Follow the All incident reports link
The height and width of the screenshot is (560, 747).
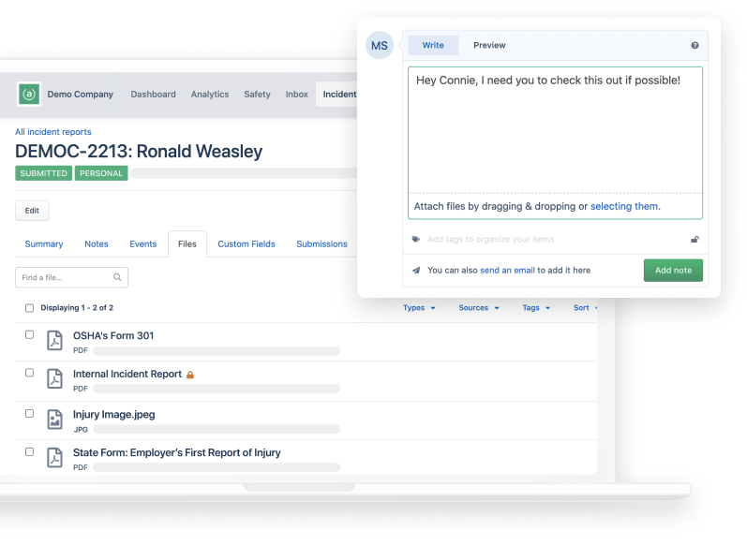pos(52,132)
